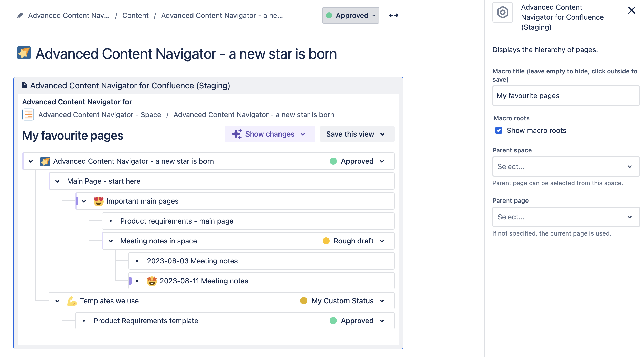
Task: Open the Important main pages row title
Action: (142, 201)
